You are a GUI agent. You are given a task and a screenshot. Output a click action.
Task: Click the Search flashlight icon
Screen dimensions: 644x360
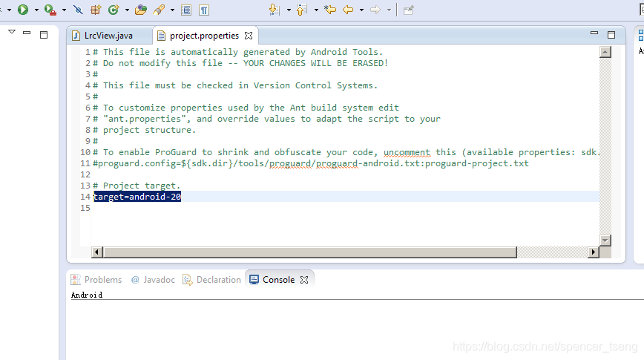pos(159,10)
